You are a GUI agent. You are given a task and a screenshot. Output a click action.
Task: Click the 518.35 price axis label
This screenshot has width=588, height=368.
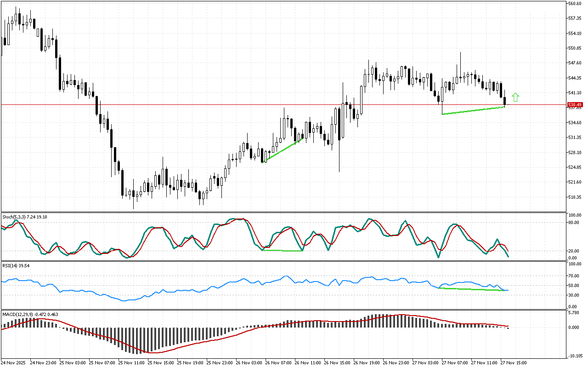(x=575, y=197)
